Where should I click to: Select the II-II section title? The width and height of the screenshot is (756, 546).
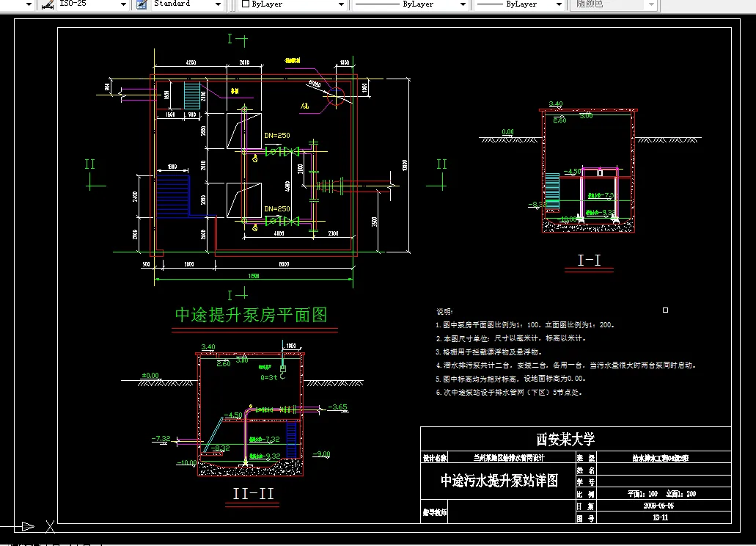point(253,493)
